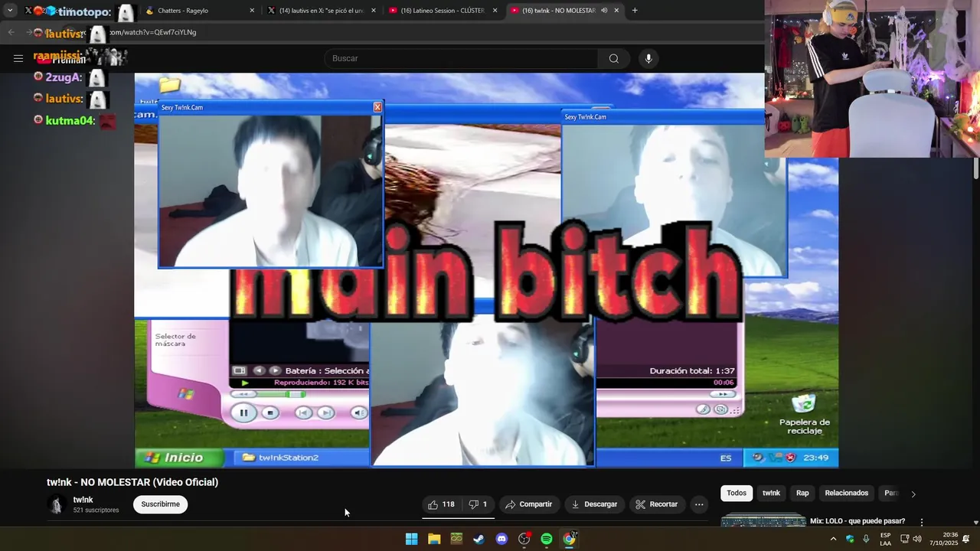
Task: Click the Descargar download button
Action: click(594, 504)
